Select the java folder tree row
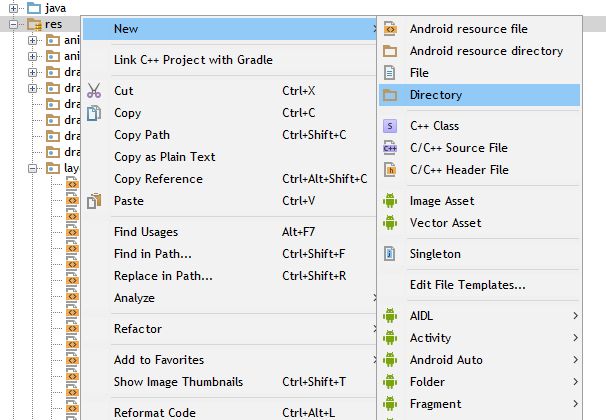 (x=55, y=8)
